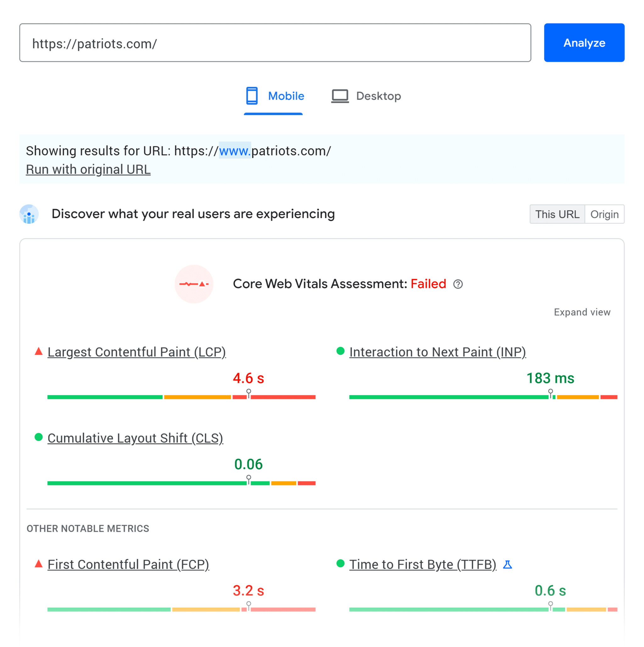
Task: Click the 183 ms INP value
Action: [551, 378]
